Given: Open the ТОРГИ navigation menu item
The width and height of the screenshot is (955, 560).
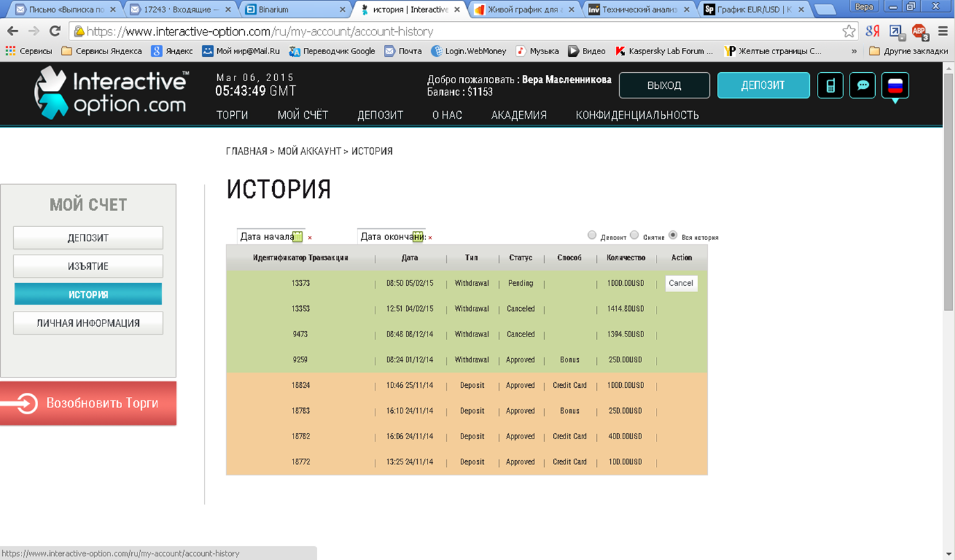Looking at the screenshot, I should [x=232, y=115].
